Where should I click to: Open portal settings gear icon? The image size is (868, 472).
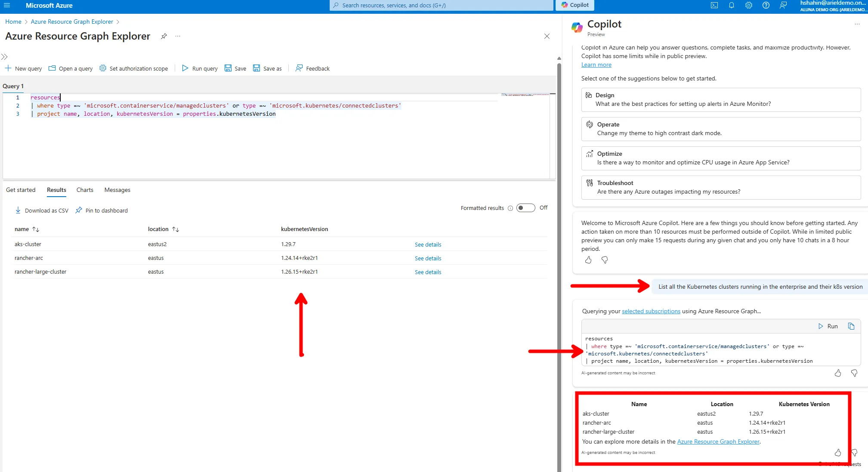pyautogui.click(x=749, y=5)
